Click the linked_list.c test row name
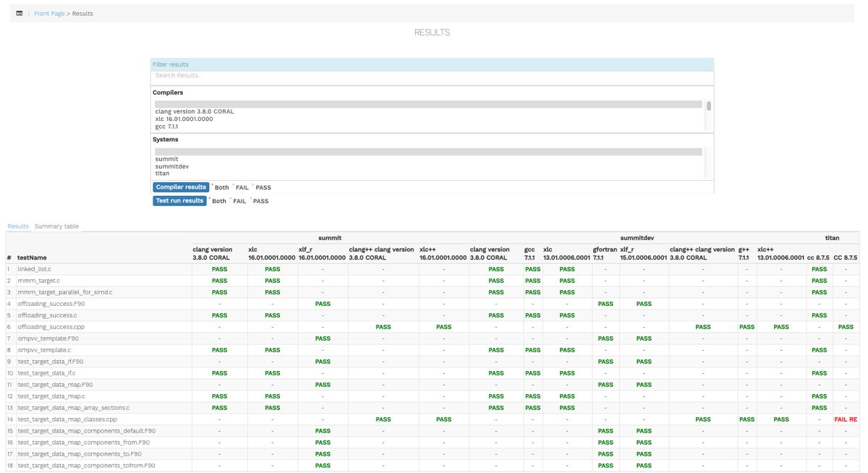The width and height of the screenshot is (868, 473). (x=34, y=269)
